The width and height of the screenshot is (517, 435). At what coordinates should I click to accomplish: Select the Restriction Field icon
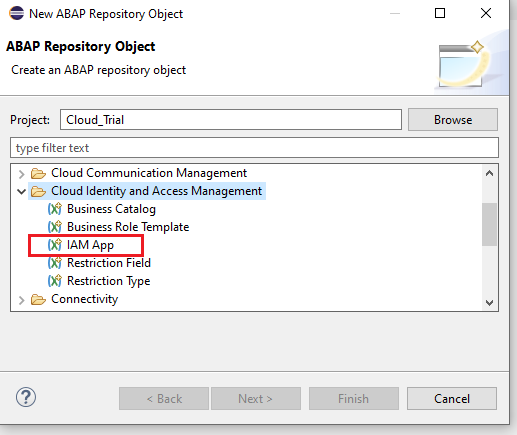coord(55,263)
